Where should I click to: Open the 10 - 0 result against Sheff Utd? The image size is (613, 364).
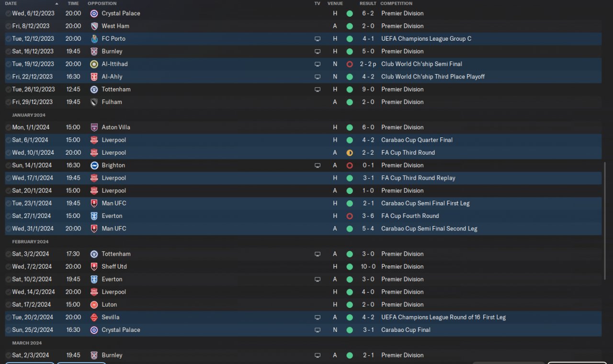(368, 267)
